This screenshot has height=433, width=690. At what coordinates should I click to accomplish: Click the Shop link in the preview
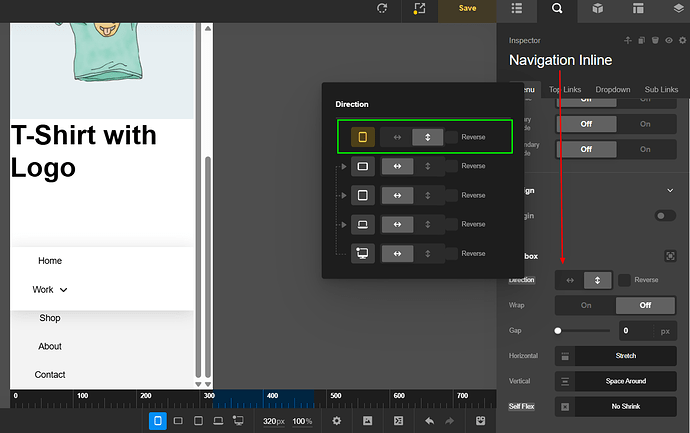(x=50, y=318)
